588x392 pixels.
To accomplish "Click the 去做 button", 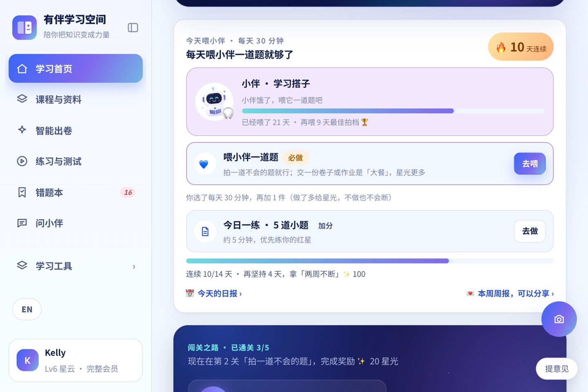I will coord(530,231).
